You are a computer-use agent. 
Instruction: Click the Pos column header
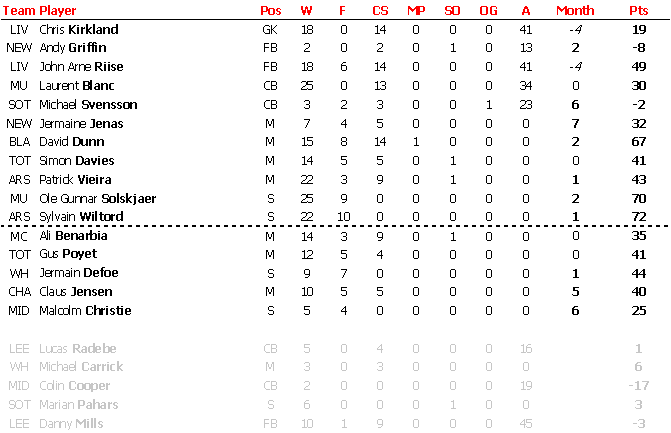[270, 10]
